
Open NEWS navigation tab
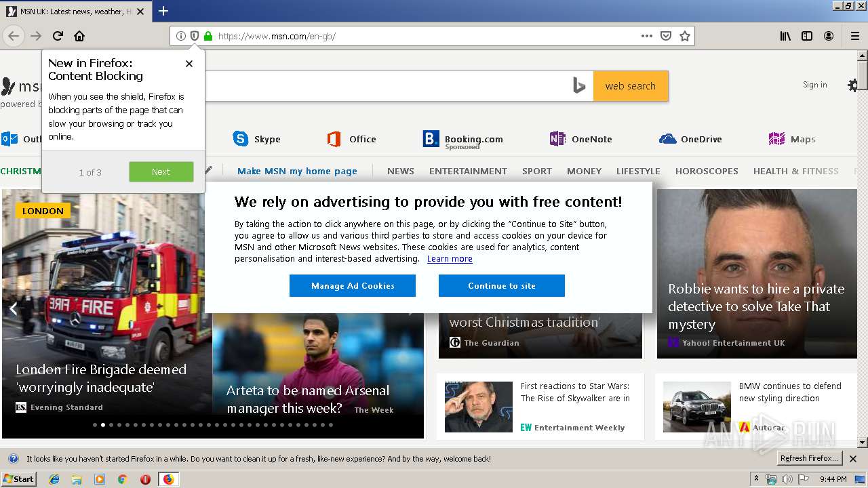click(401, 171)
